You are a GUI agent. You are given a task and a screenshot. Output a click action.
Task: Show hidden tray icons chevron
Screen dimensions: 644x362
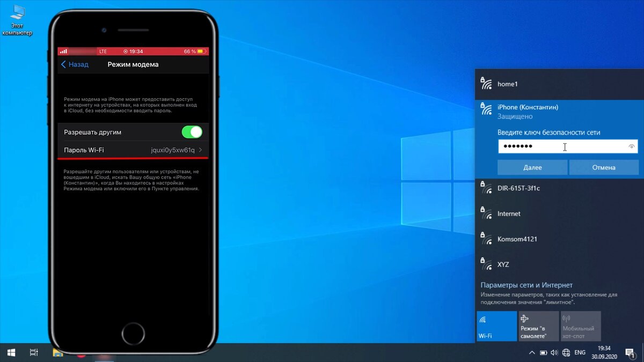pos(532,353)
